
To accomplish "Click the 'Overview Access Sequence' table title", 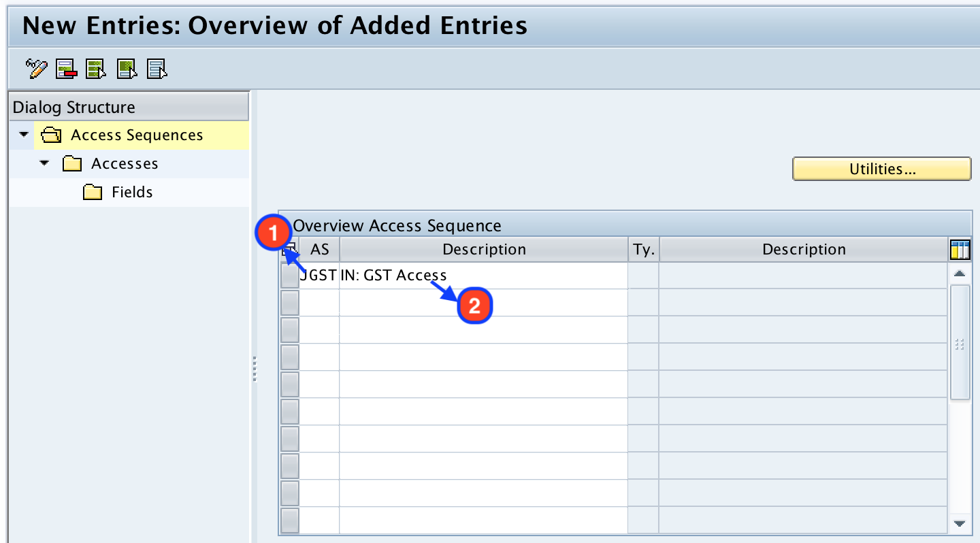I will [397, 226].
